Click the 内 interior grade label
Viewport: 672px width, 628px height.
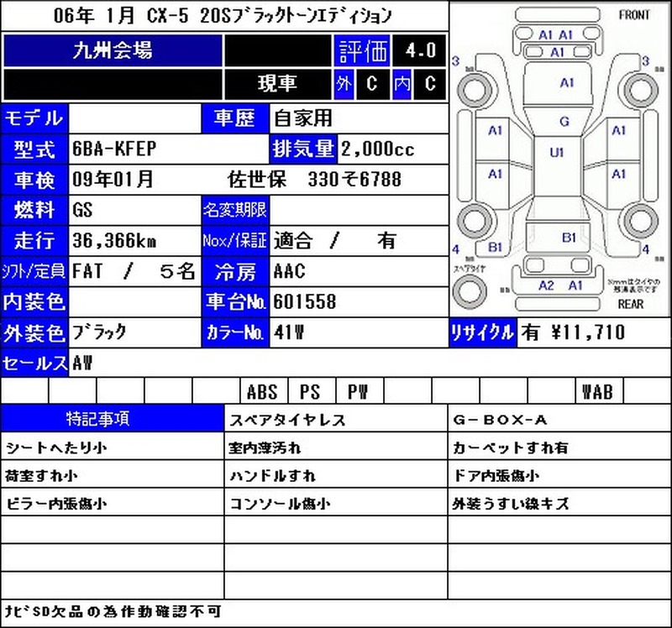click(402, 84)
